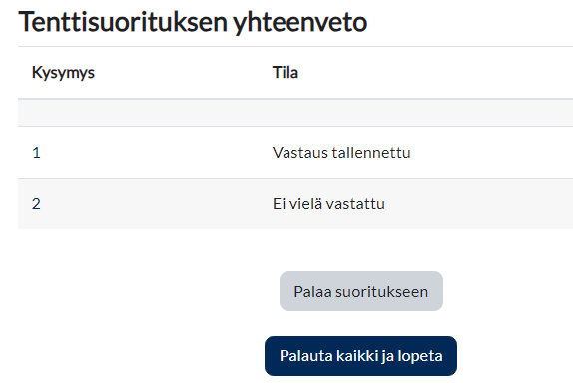Click the word Tenttisuorituksen in the title
Viewport: 573px width, 392px height.
(x=123, y=22)
